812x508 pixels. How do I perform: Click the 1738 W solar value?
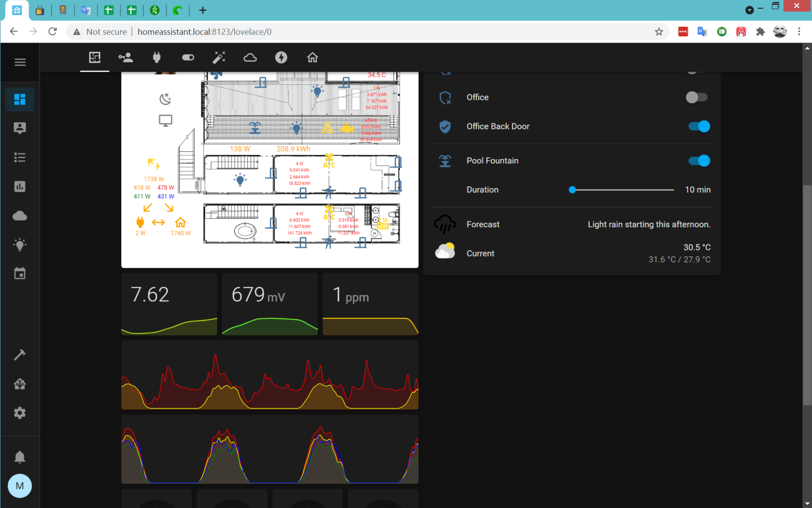point(154,179)
